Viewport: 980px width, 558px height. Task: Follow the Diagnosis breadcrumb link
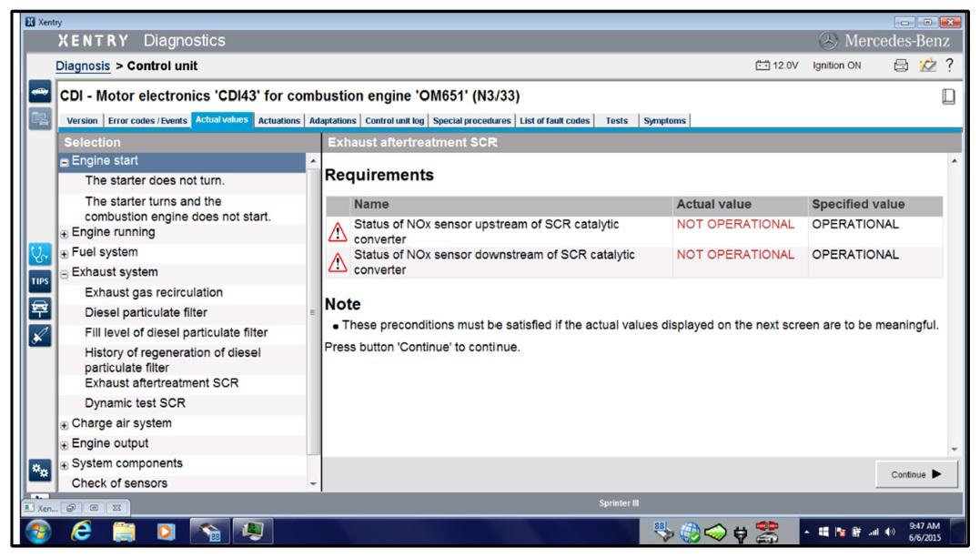83,66
